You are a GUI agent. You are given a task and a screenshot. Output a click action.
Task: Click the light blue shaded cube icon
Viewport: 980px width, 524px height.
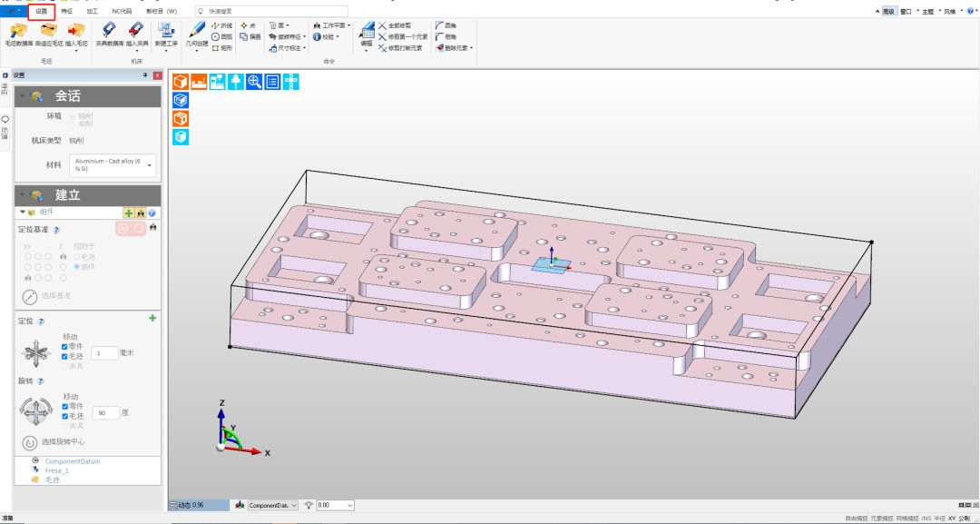(x=181, y=137)
